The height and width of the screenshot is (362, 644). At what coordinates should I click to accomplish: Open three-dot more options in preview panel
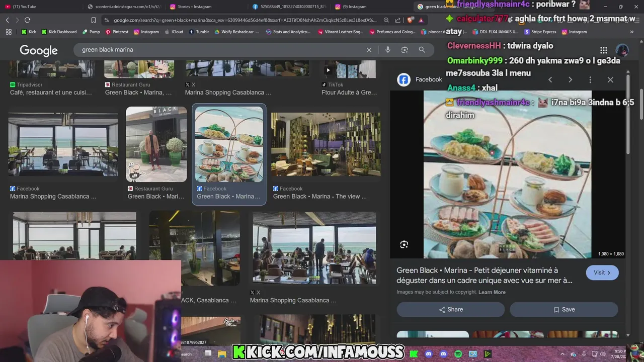[x=590, y=79]
